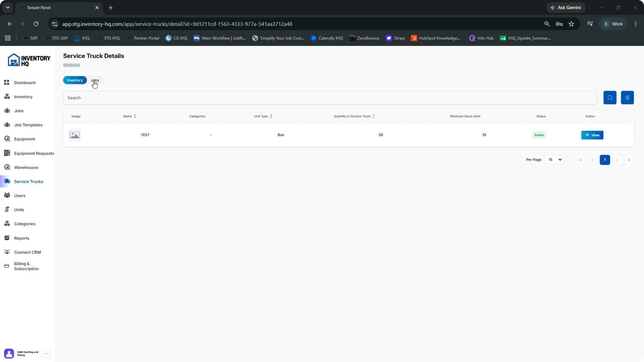
Task: Go to page 1 of results
Action: pos(605,160)
